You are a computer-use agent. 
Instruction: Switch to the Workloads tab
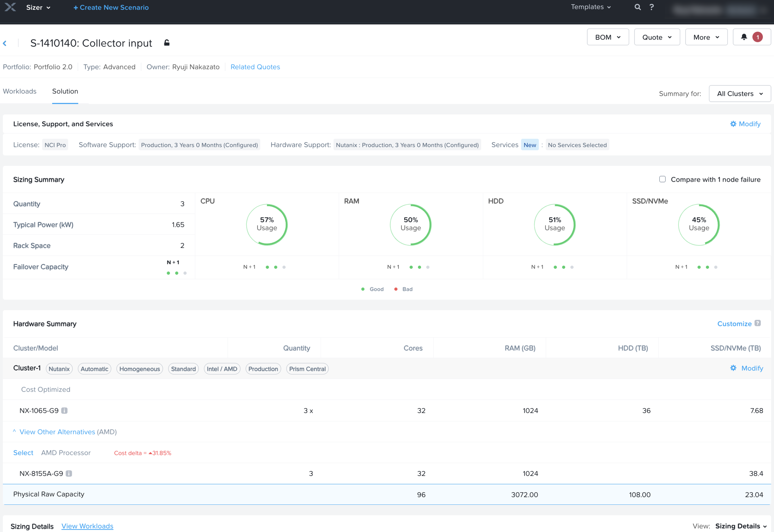tap(20, 91)
